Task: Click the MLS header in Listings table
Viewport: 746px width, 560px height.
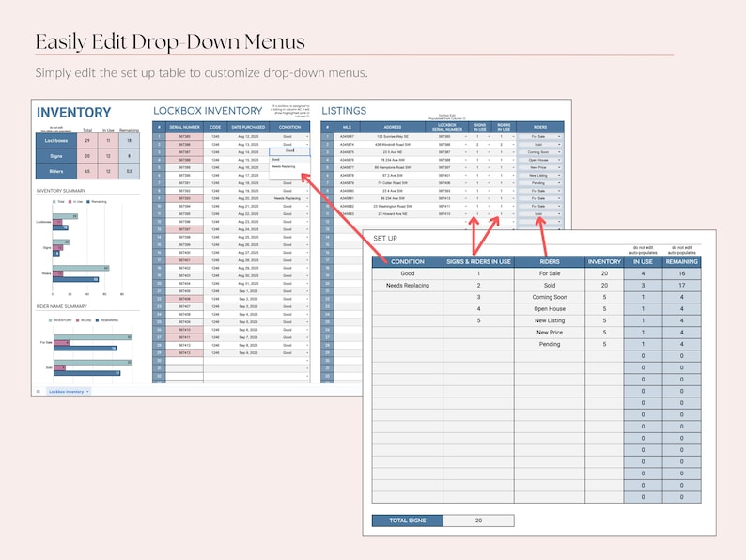Action: coord(347,127)
